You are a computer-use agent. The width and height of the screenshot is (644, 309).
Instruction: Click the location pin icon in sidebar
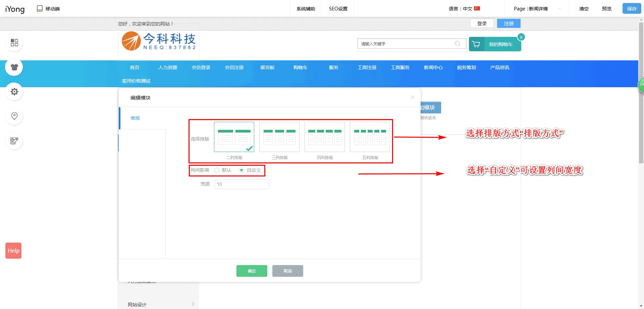[14, 116]
